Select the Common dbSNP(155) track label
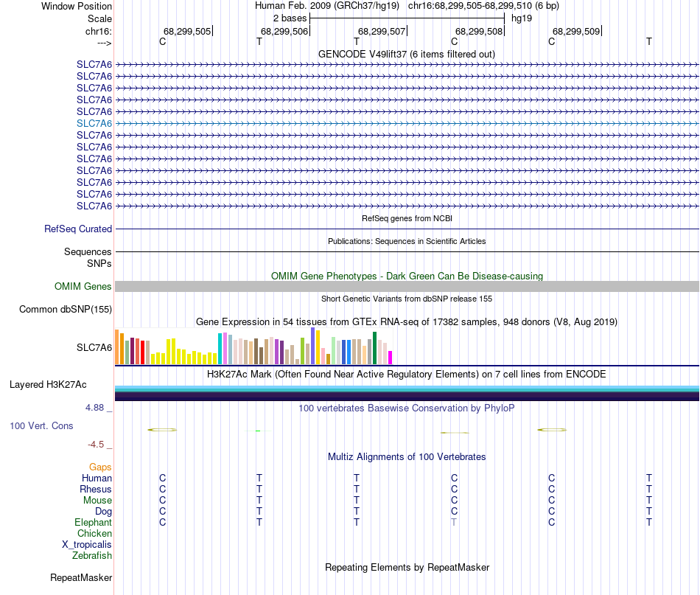This screenshot has height=595, width=700. coord(66,309)
